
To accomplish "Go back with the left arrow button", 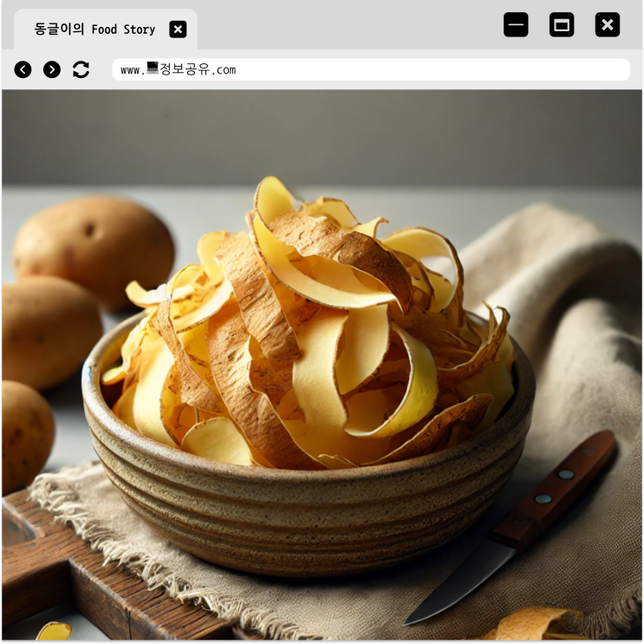I will pyautogui.click(x=23, y=69).
